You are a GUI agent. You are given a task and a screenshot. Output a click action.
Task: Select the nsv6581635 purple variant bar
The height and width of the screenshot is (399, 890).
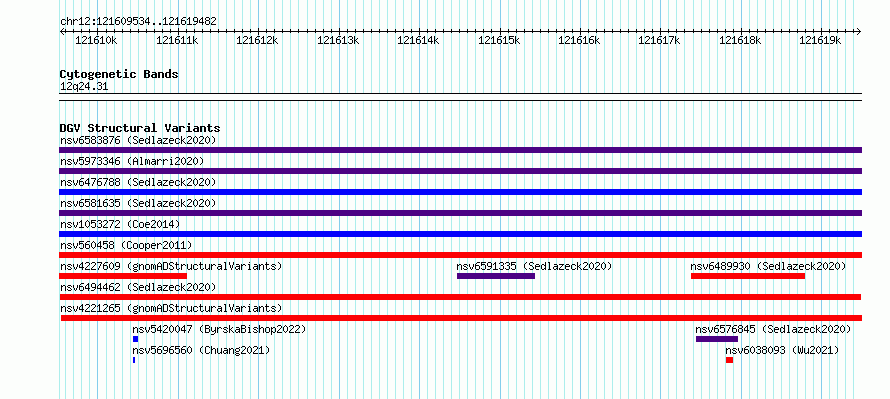(x=460, y=213)
